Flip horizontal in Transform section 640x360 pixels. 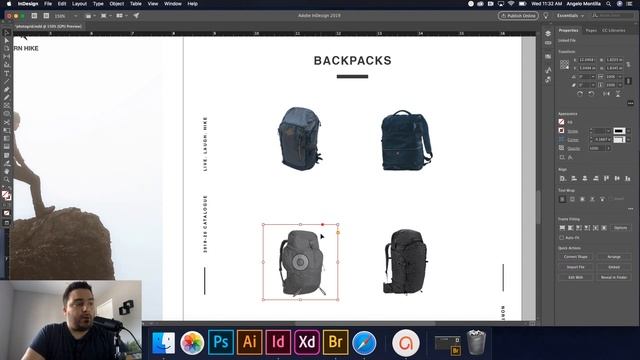tap(607, 94)
